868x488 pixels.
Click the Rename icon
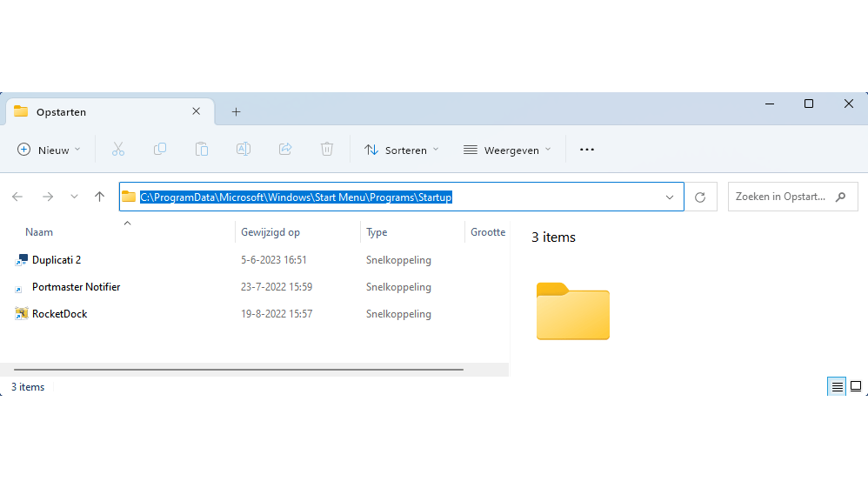pos(244,149)
